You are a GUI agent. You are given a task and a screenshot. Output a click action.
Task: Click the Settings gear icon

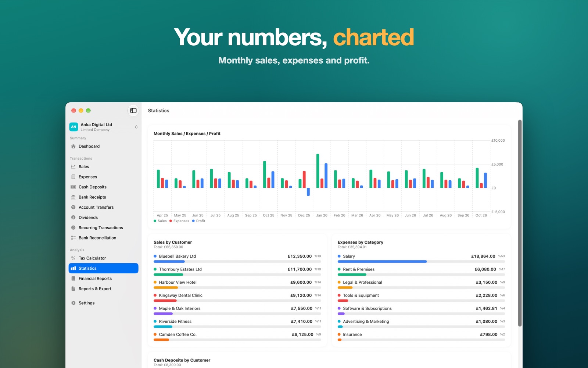tap(73, 303)
